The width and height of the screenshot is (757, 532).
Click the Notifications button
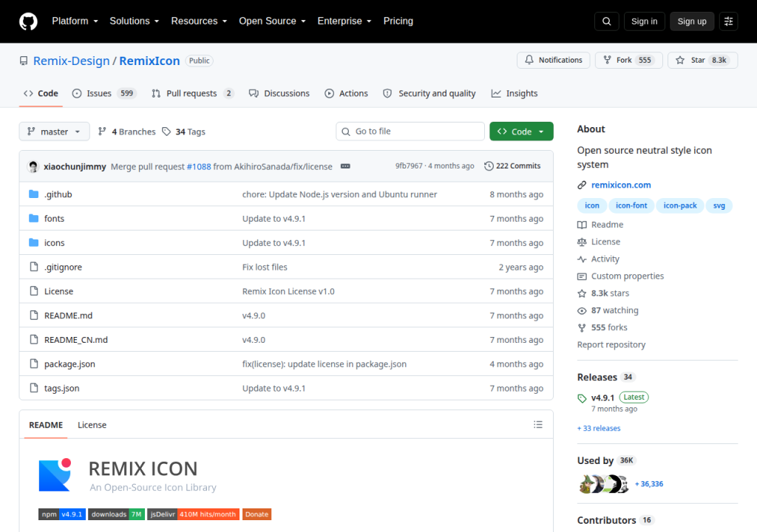553,61
